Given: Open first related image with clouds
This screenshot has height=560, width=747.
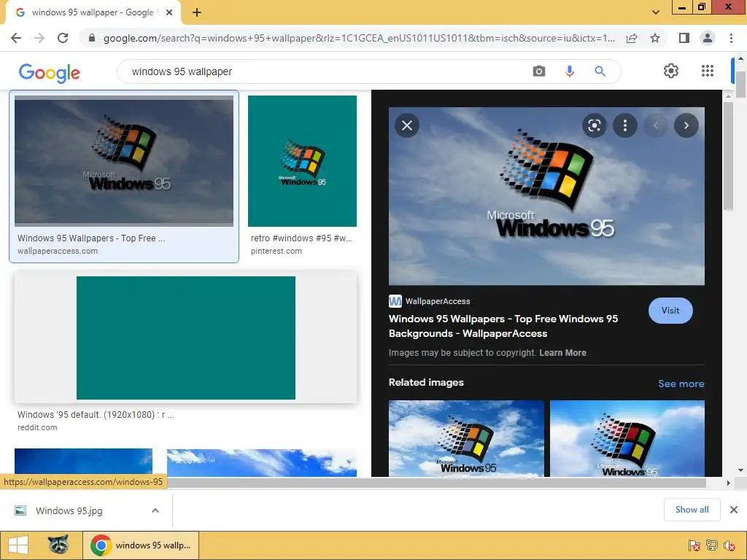Looking at the screenshot, I should [466, 438].
